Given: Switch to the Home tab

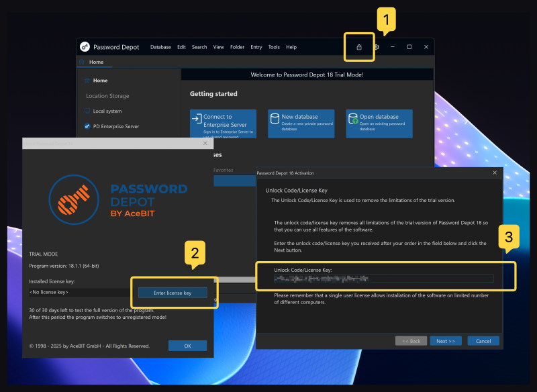Looking at the screenshot, I should 95,62.
